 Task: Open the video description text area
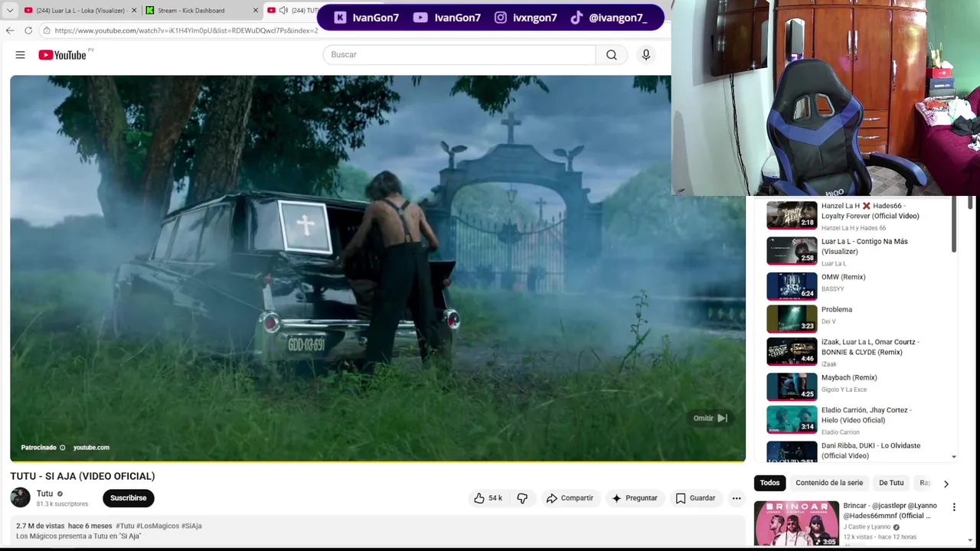coord(377,531)
